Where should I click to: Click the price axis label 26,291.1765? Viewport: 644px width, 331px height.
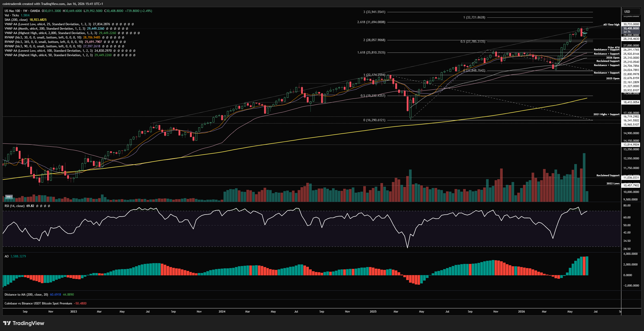[x=631, y=50]
